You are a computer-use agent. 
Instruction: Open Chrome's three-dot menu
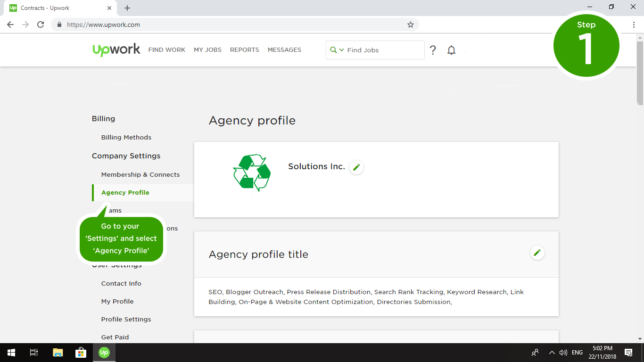click(x=634, y=25)
